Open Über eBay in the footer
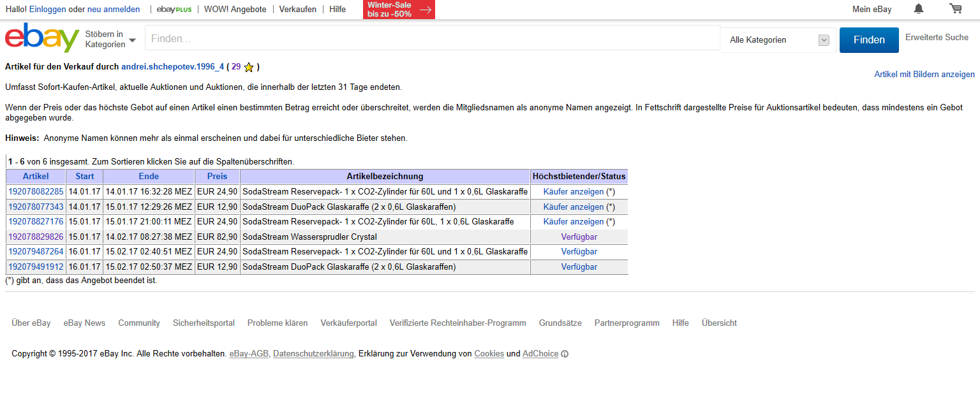Viewport: 980px width, 417px height. tap(31, 323)
